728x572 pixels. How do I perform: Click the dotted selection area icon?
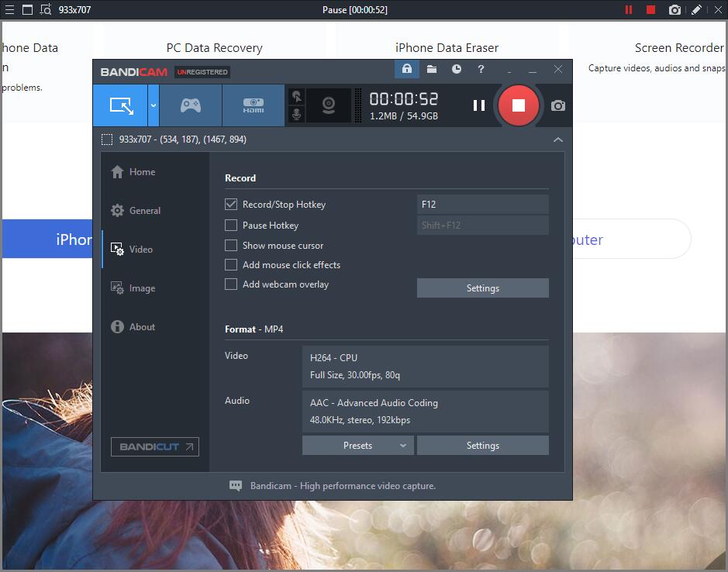tap(107, 140)
